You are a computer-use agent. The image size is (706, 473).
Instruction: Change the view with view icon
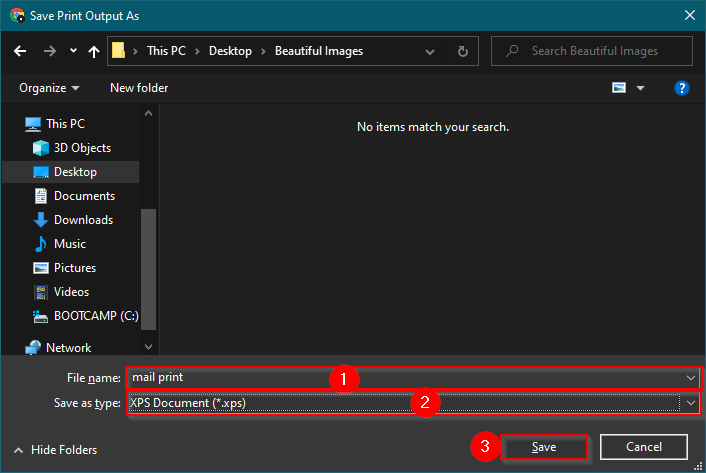(619, 88)
